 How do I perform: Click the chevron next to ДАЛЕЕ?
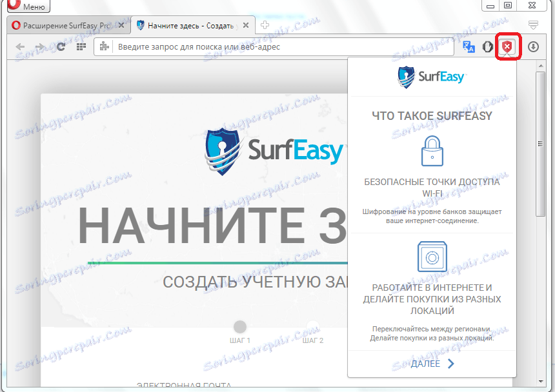452,363
